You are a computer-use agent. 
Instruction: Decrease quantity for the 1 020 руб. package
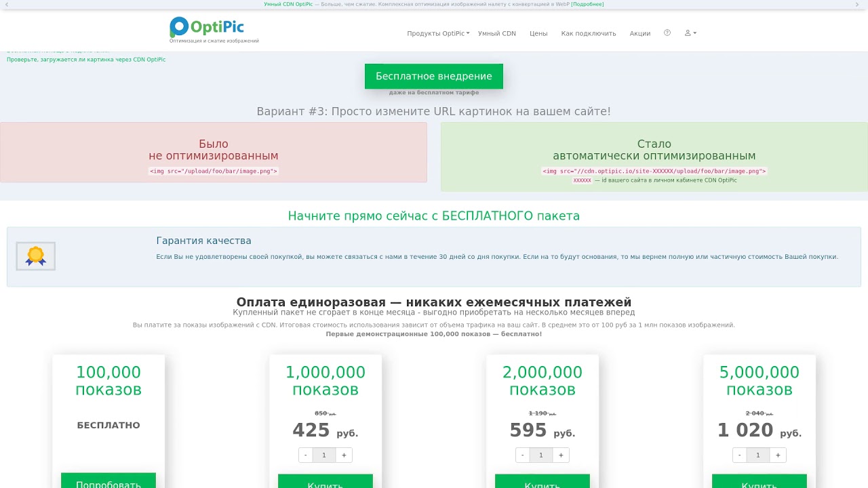click(x=740, y=455)
